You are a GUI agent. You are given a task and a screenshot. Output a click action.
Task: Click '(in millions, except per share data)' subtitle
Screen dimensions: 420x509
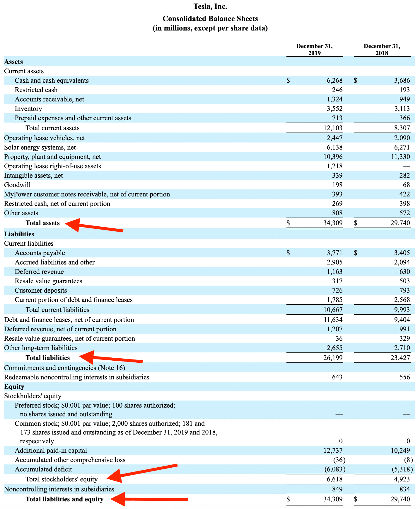point(210,28)
